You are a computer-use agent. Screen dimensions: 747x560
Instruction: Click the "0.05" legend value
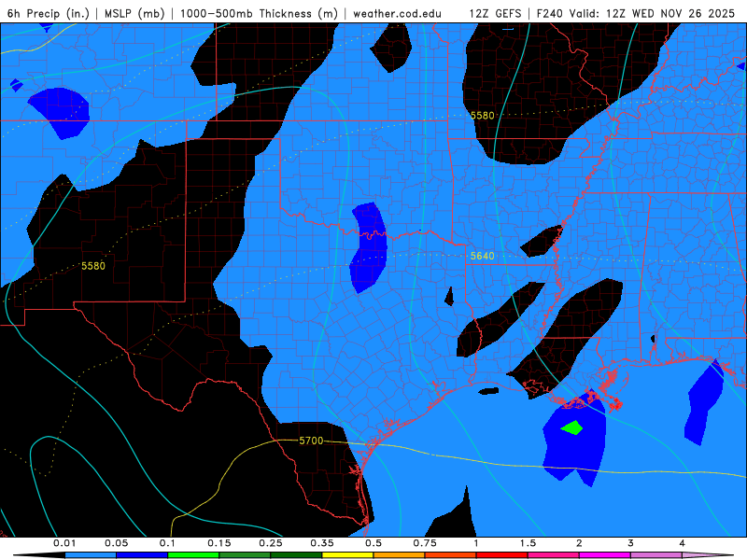[x=116, y=543]
